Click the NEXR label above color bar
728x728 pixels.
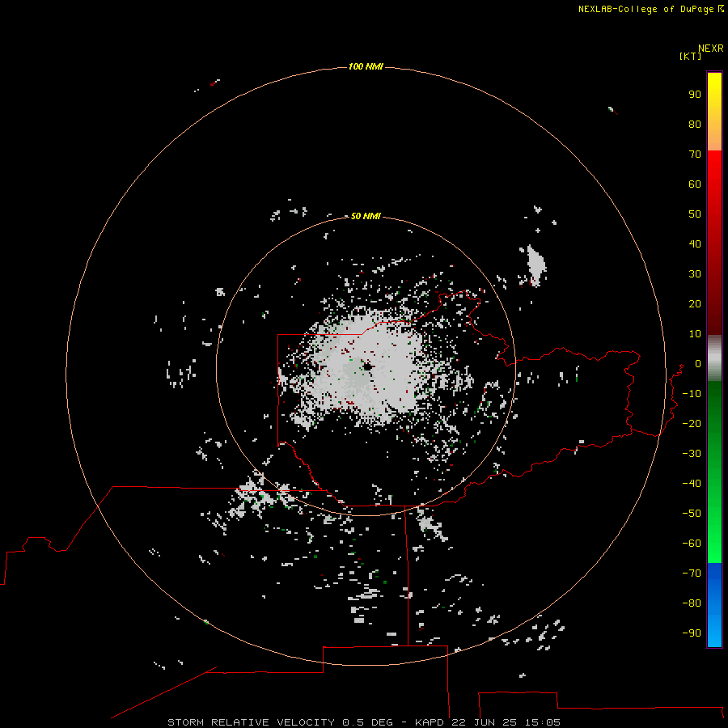[x=710, y=49]
